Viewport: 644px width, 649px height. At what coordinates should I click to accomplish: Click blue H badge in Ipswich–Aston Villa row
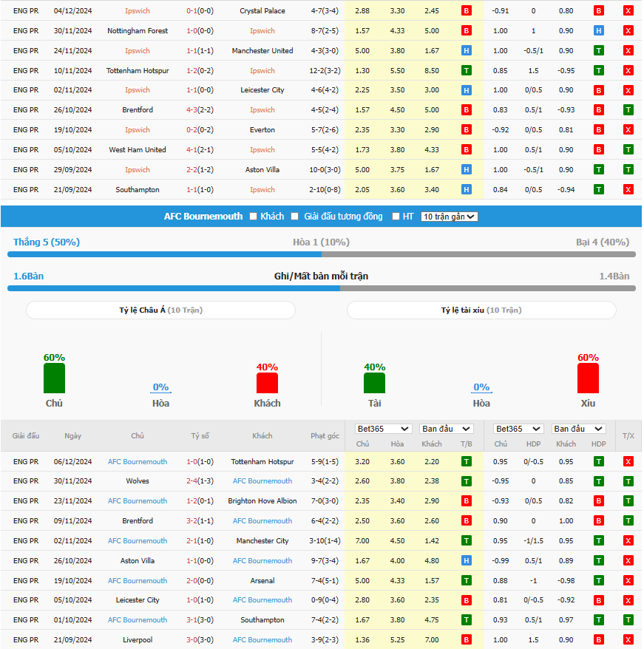tap(467, 169)
